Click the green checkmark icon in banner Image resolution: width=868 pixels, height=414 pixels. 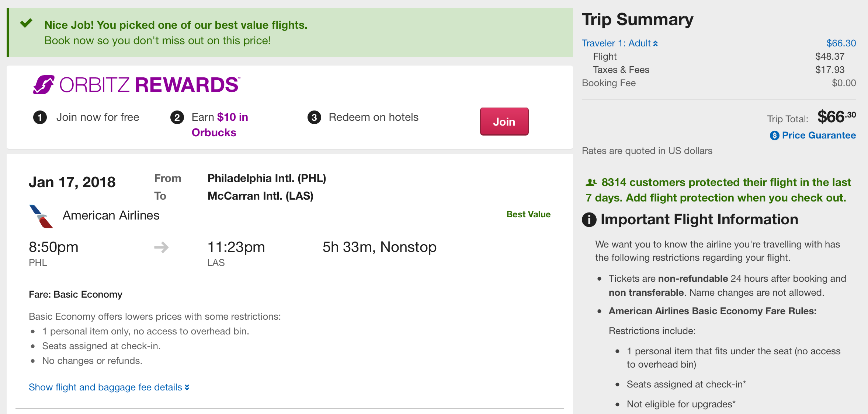click(26, 24)
